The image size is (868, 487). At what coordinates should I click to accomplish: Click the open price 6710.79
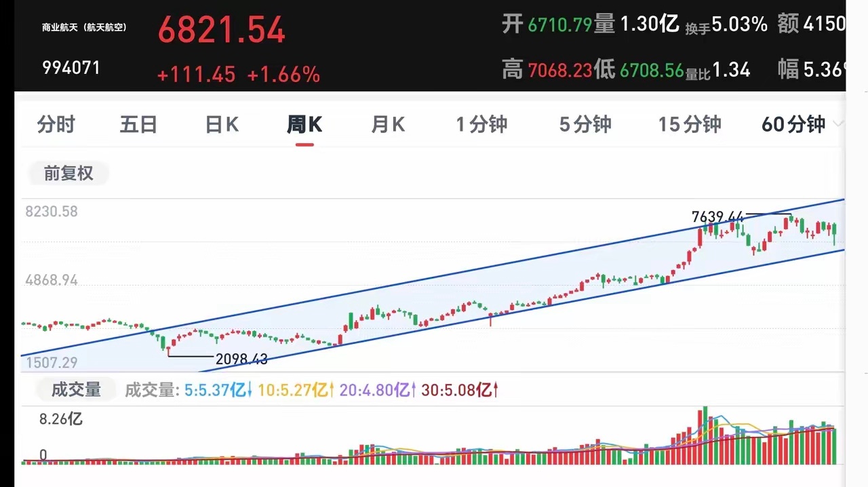tap(559, 25)
